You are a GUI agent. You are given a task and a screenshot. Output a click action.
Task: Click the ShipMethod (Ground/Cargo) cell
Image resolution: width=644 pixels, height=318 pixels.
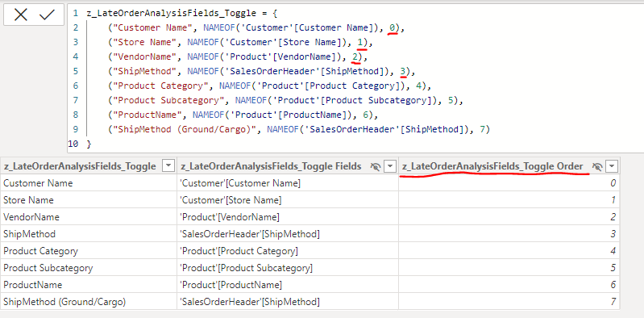[89, 302]
